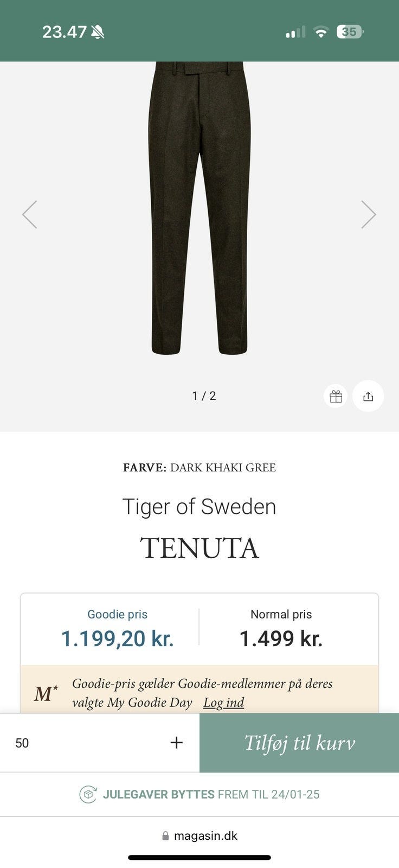Open the Log ind link
Screen dimensions: 399x868
coord(223,703)
